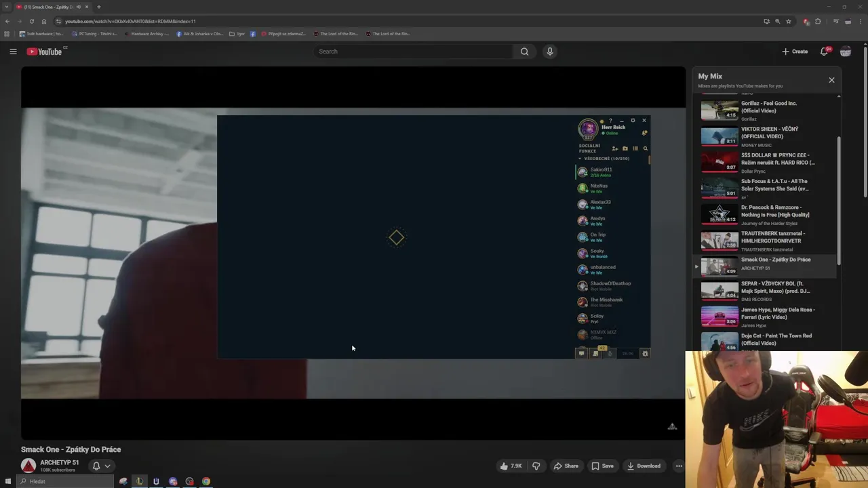Open ARCHETYP 51 channel avatar
This screenshot has width=868, height=488.
tap(28, 466)
